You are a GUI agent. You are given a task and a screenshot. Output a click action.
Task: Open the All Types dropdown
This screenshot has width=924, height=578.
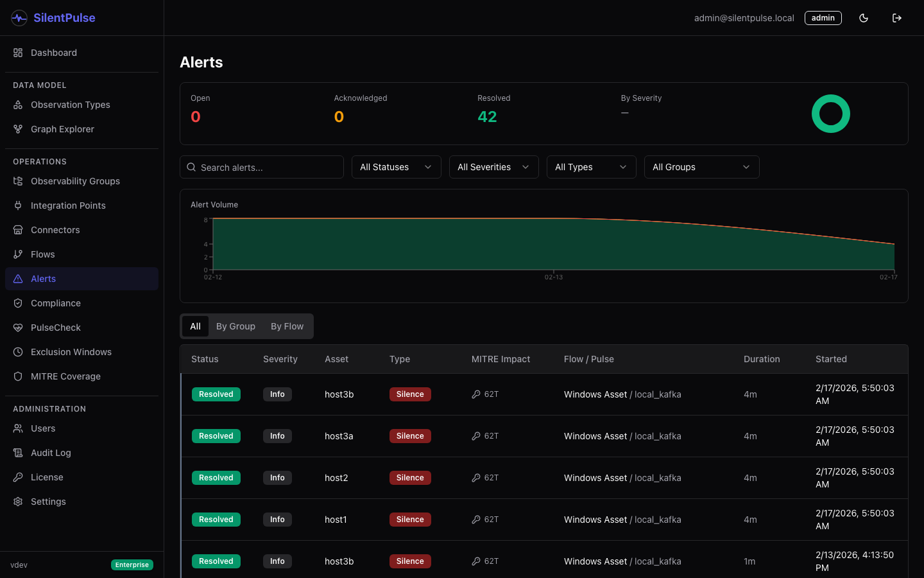(x=592, y=167)
